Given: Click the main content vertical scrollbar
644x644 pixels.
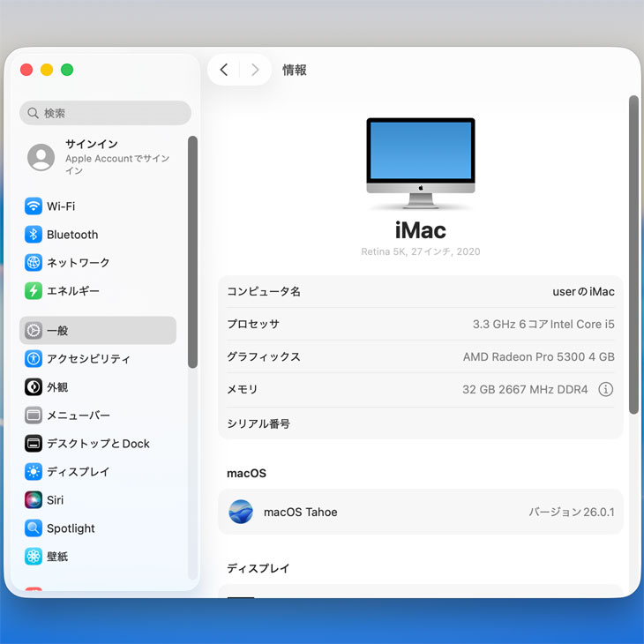Looking at the screenshot, I should tap(633, 256).
